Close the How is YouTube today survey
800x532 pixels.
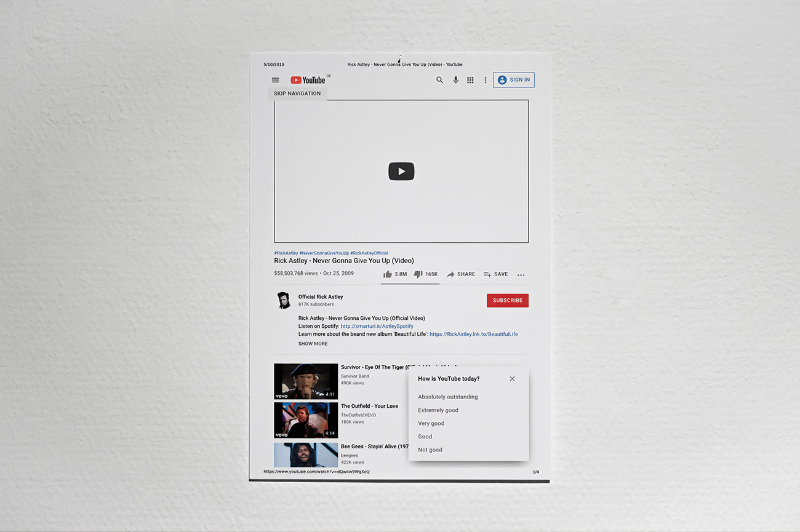click(512, 379)
